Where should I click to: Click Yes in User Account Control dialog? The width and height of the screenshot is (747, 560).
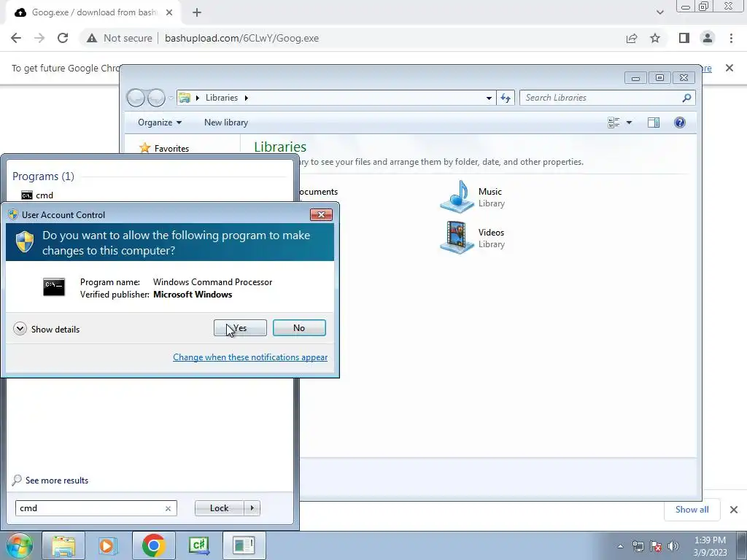[x=240, y=328]
